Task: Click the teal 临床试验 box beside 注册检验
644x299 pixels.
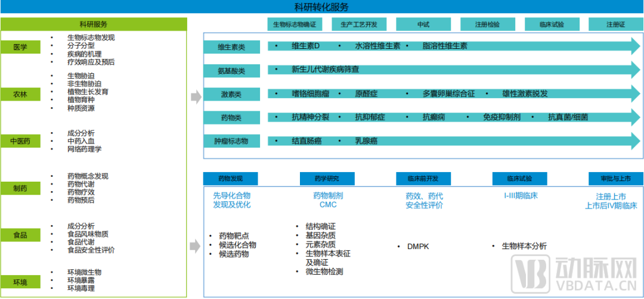Action: point(552,24)
